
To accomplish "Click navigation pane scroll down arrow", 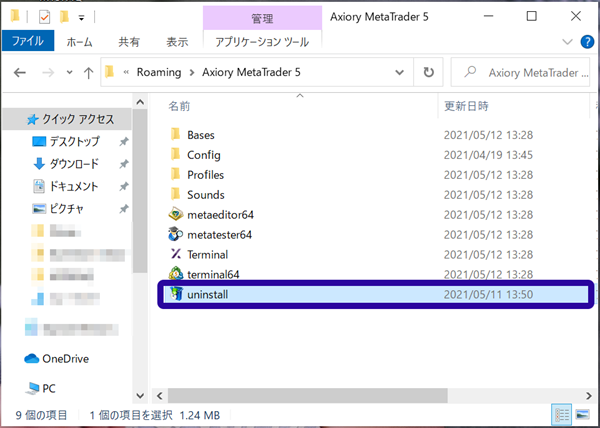I will (x=140, y=395).
